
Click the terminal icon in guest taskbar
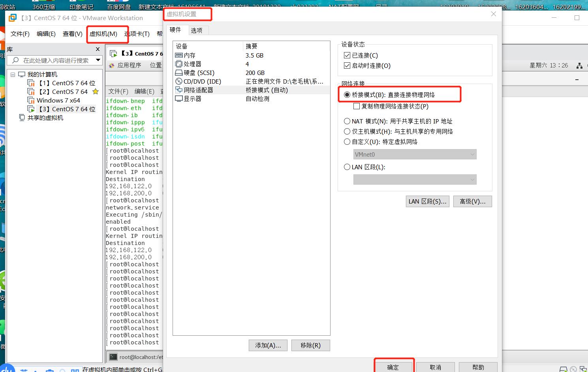pos(113,357)
